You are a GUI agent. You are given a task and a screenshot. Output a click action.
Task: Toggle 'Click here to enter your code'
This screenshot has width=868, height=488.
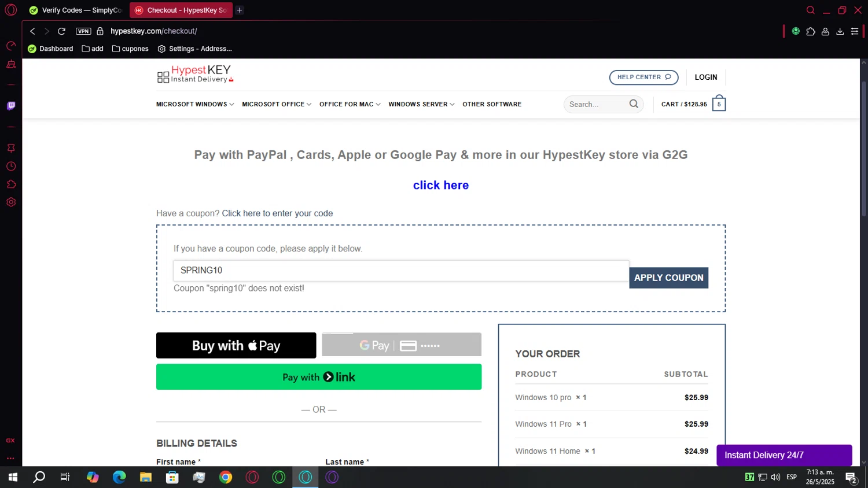[277, 213]
